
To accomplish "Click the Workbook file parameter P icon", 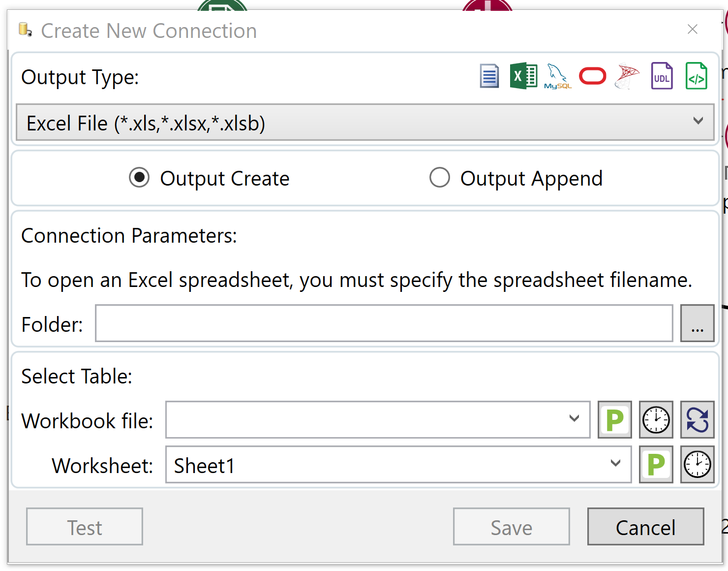I will pyautogui.click(x=615, y=420).
